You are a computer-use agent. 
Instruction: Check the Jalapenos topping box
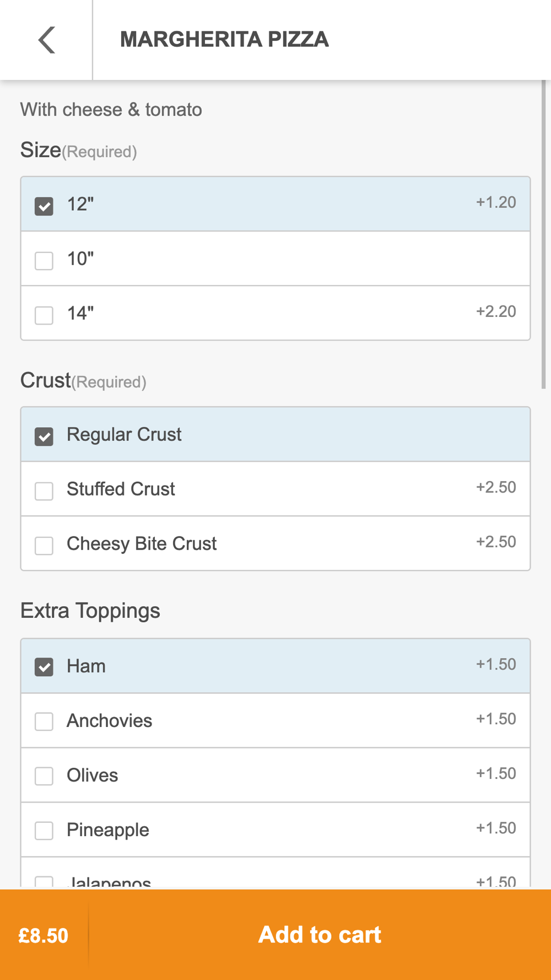(44, 881)
